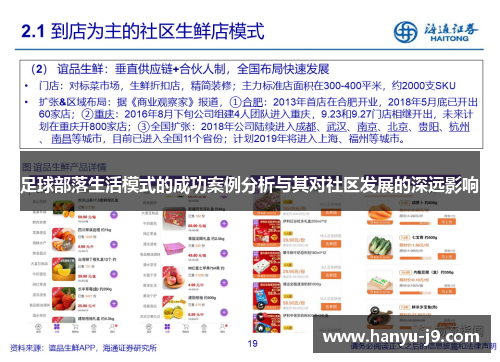Tap orange group-buy button for 58.90 milk powder
This screenshot has height=362, width=500.
click(331, 306)
